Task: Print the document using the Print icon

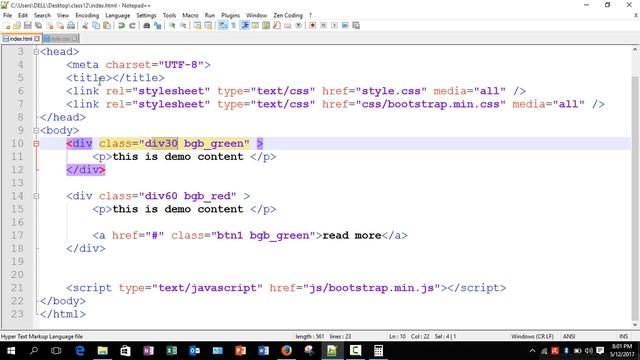Action: click(71, 25)
